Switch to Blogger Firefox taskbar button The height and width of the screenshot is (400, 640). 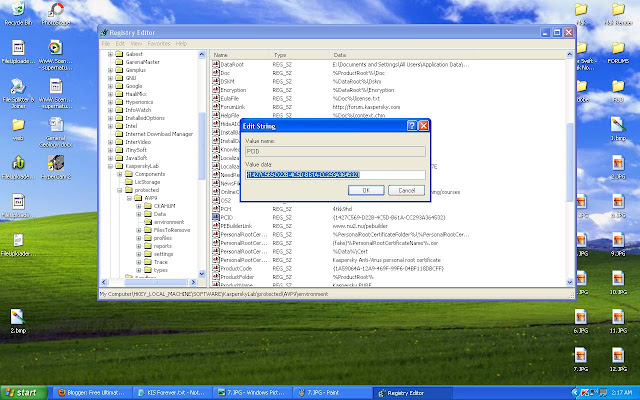point(94,393)
